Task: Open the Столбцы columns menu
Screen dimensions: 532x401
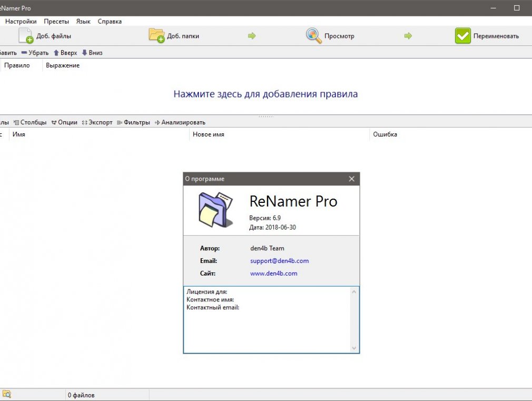Action: point(30,122)
